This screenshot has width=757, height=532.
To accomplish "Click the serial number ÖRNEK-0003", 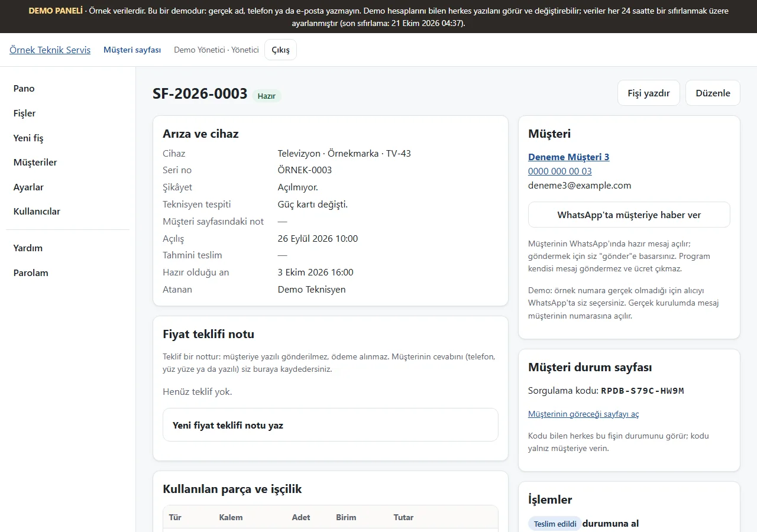I will [x=305, y=170].
